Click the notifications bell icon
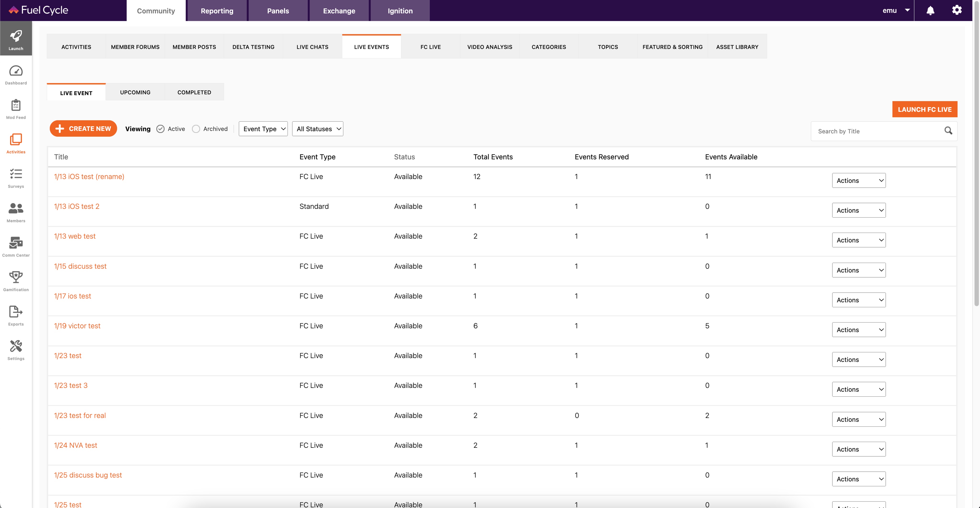 click(x=930, y=10)
